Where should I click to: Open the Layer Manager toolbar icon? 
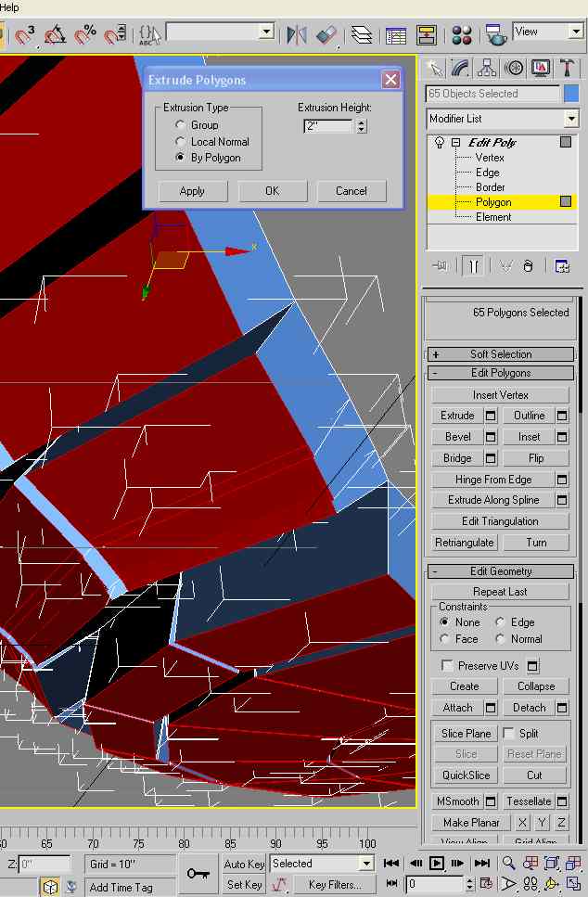pos(362,35)
